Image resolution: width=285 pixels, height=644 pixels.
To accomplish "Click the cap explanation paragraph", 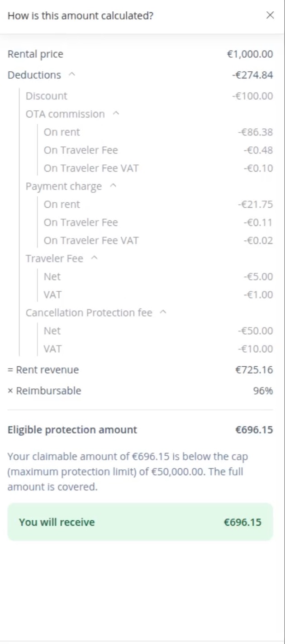I will (x=128, y=472).
